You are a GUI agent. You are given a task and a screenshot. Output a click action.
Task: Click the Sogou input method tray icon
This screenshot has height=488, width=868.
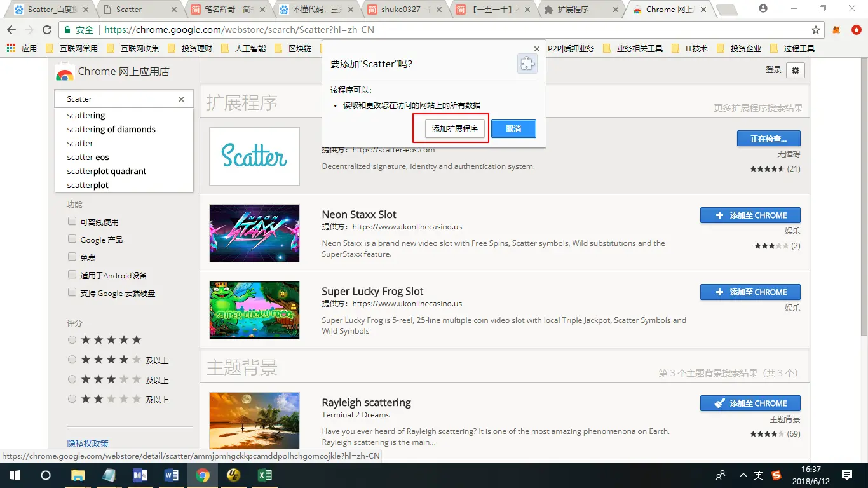776,475
